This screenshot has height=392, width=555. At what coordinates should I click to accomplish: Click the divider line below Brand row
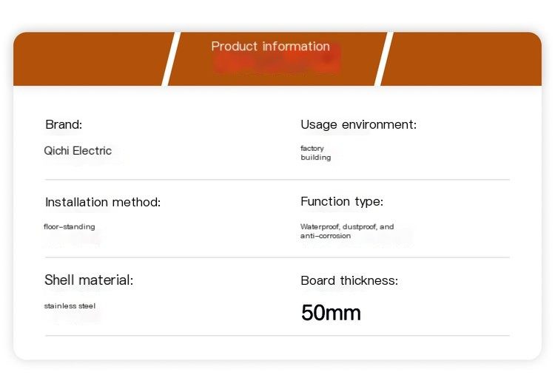[277, 180]
